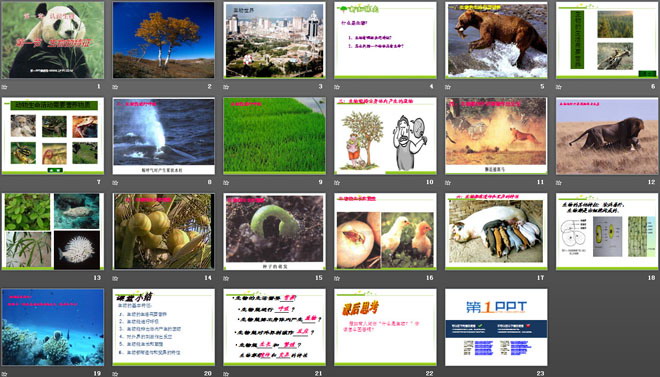Select slide 4 purple question text thumbnail
This screenshot has width=660, height=377.
385,40
